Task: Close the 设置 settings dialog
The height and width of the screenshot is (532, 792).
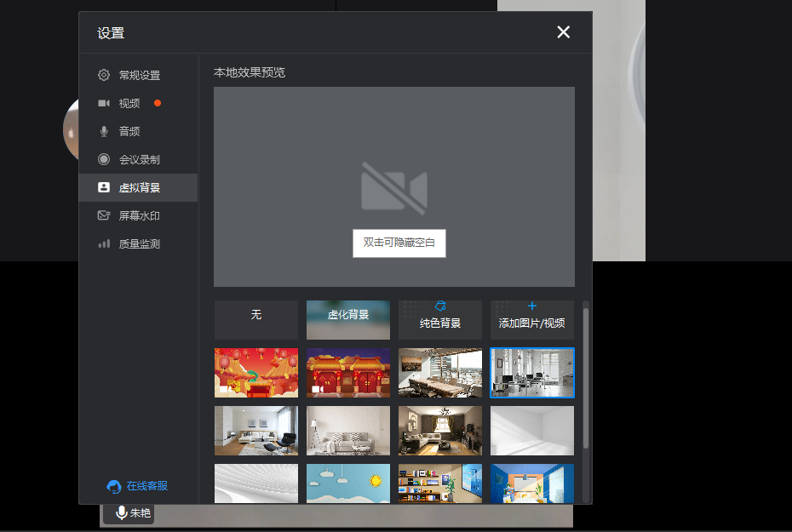Action: [563, 32]
